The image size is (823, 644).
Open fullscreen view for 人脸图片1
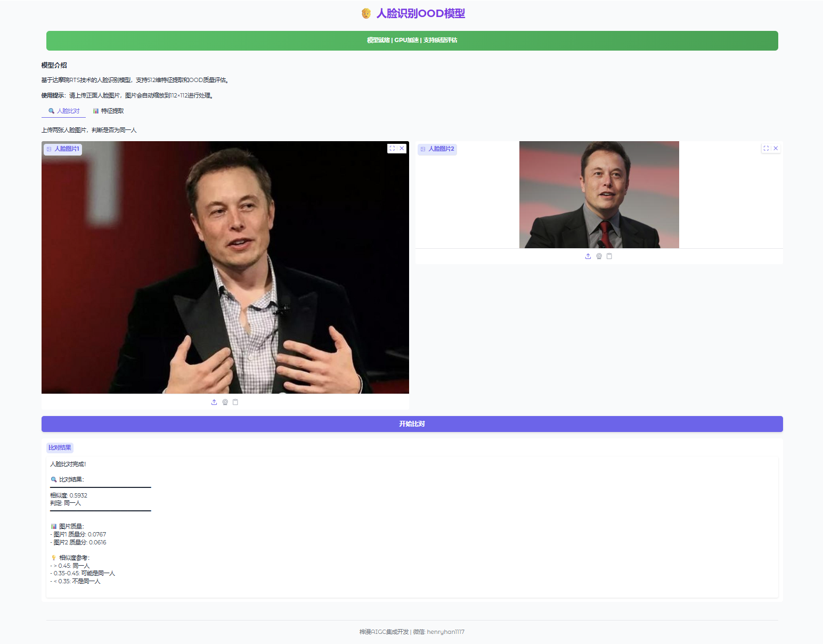point(392,149)
